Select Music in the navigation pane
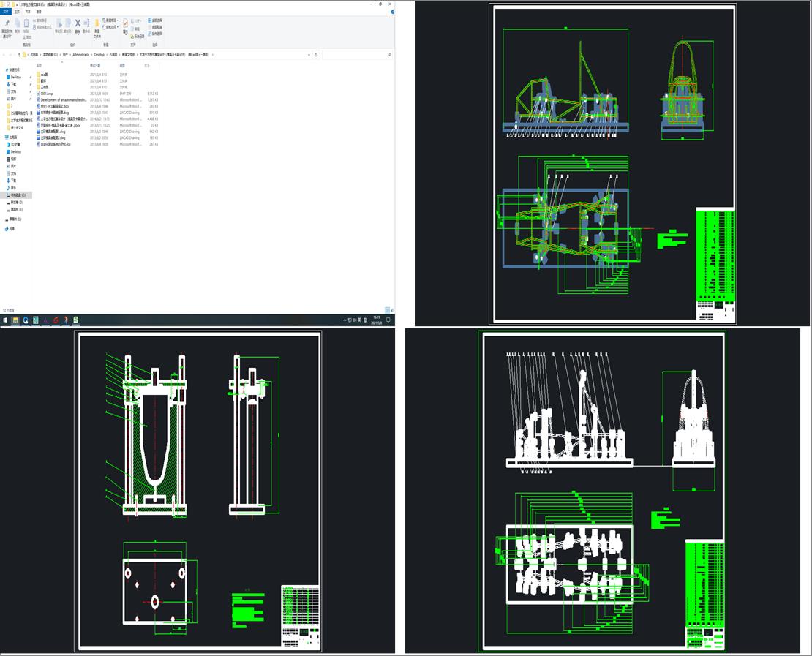This screenshot has width=812, height=656. pos(13,187)
